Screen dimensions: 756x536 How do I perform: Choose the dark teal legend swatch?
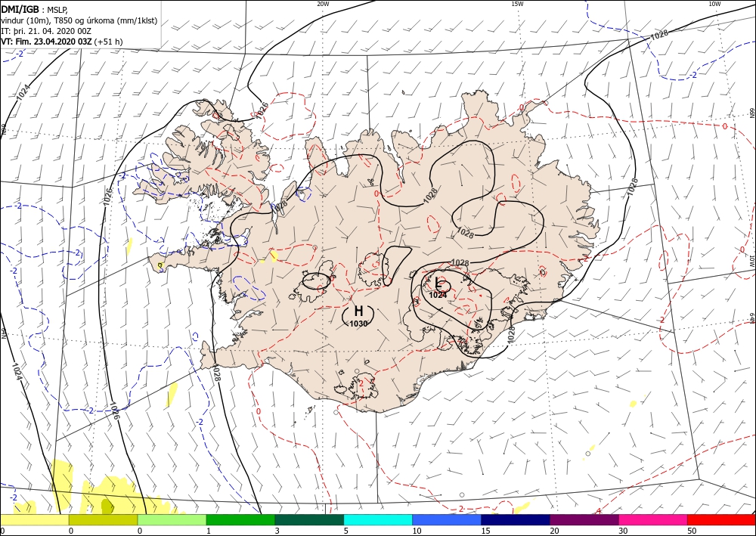coord(309,519)
